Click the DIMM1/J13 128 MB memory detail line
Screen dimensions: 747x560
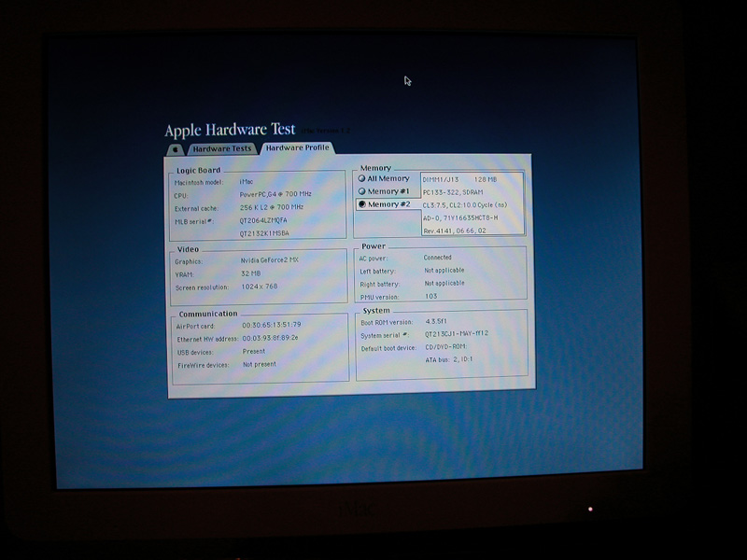[x=459, y=178]
